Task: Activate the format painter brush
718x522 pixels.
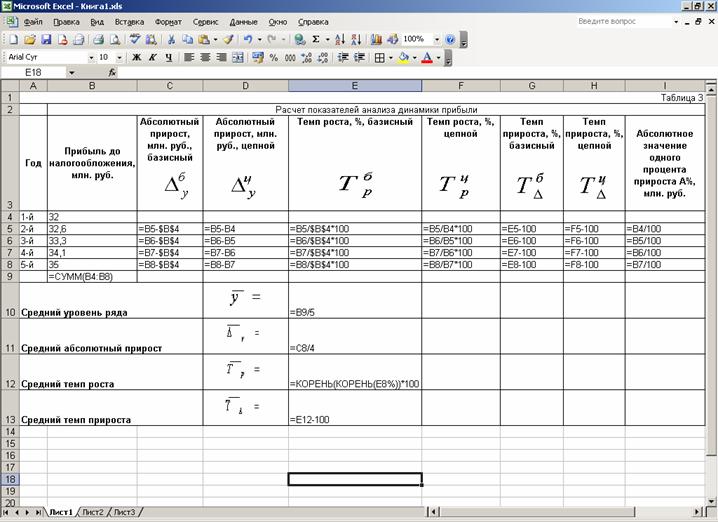Action: tap(229, 39)
